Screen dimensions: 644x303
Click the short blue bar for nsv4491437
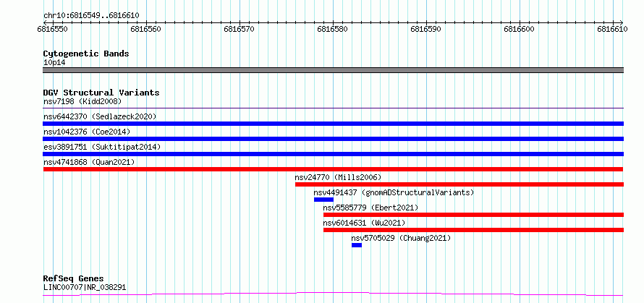pos(323,200)
